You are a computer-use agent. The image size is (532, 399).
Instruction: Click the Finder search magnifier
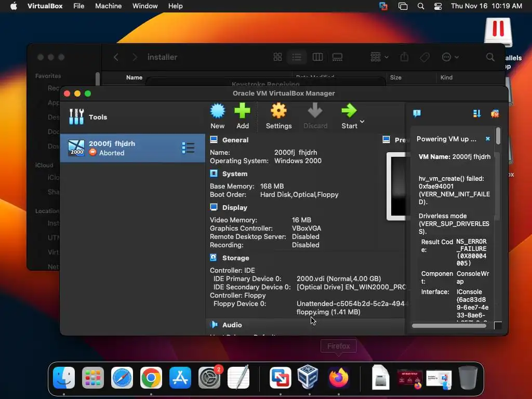point(490,57)
